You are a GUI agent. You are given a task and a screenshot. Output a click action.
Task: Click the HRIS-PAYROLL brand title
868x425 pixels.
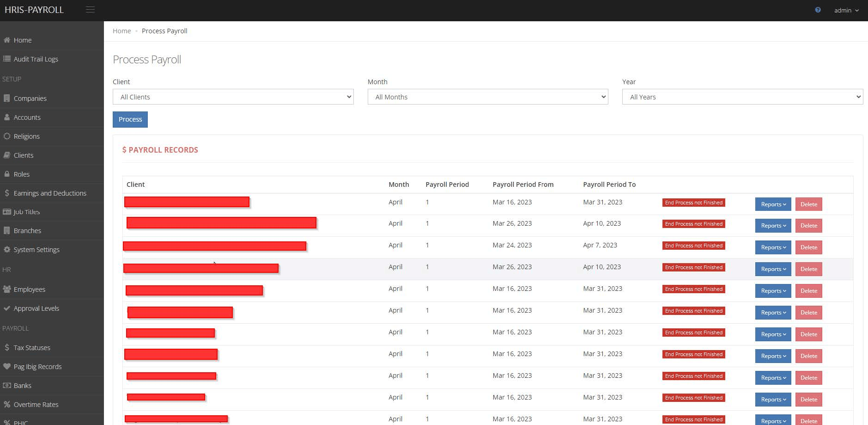coord(34,10)
